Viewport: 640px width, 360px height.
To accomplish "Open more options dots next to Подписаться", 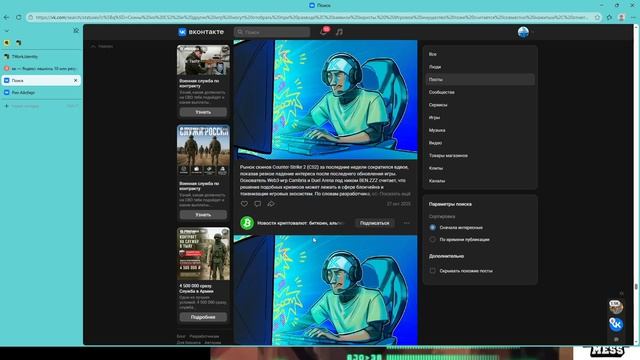I will 407,223.
